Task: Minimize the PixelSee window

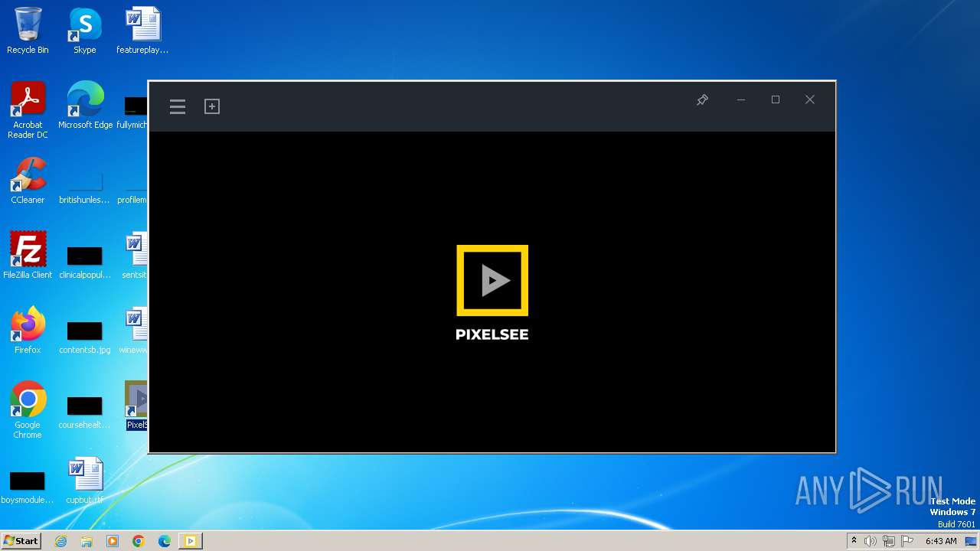Action: pos(740,100)
